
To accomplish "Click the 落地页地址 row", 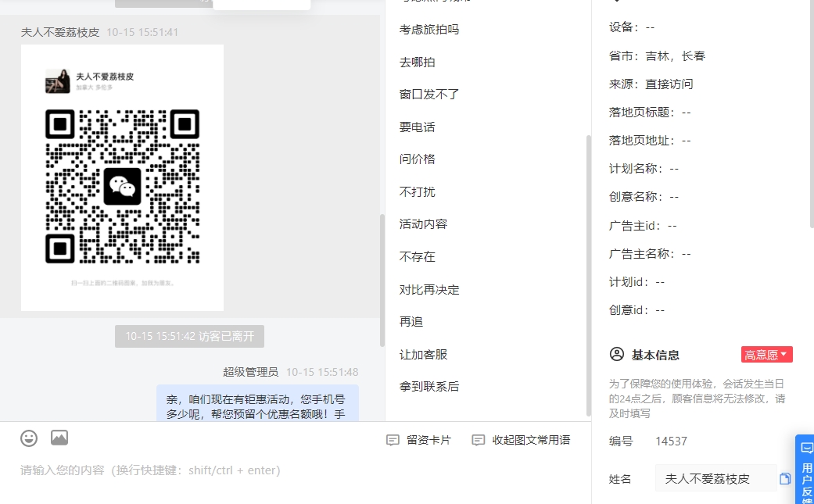I will pos(650,140).
